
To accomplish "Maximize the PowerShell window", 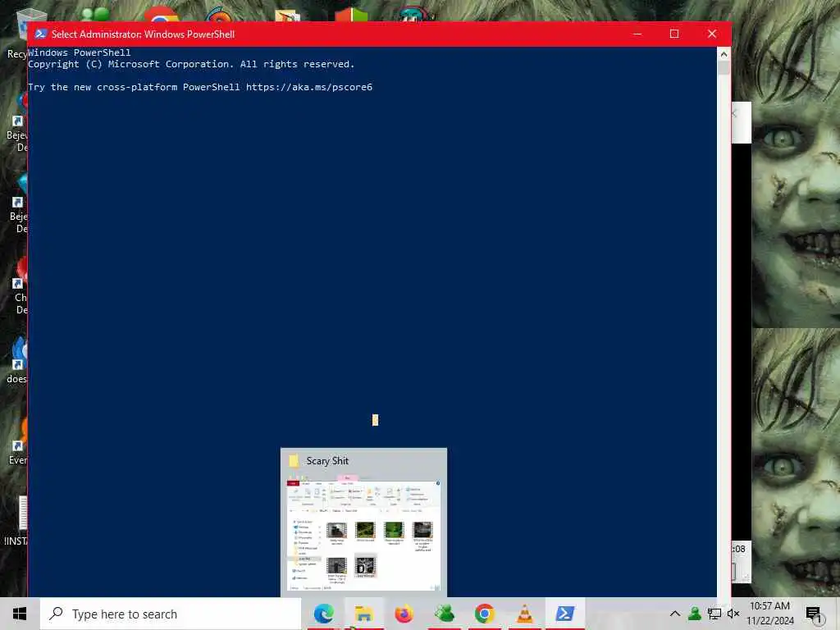I will (x=674, y=34).
